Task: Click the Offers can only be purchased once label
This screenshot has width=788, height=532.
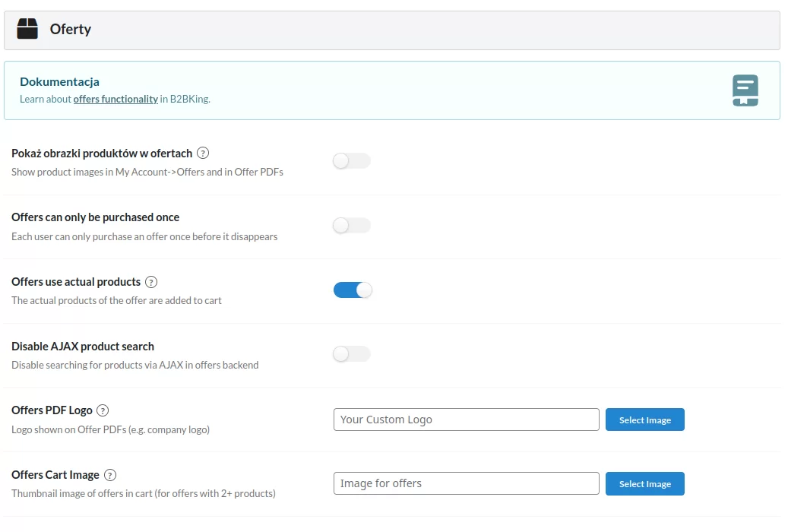Action: pos(95,217)
